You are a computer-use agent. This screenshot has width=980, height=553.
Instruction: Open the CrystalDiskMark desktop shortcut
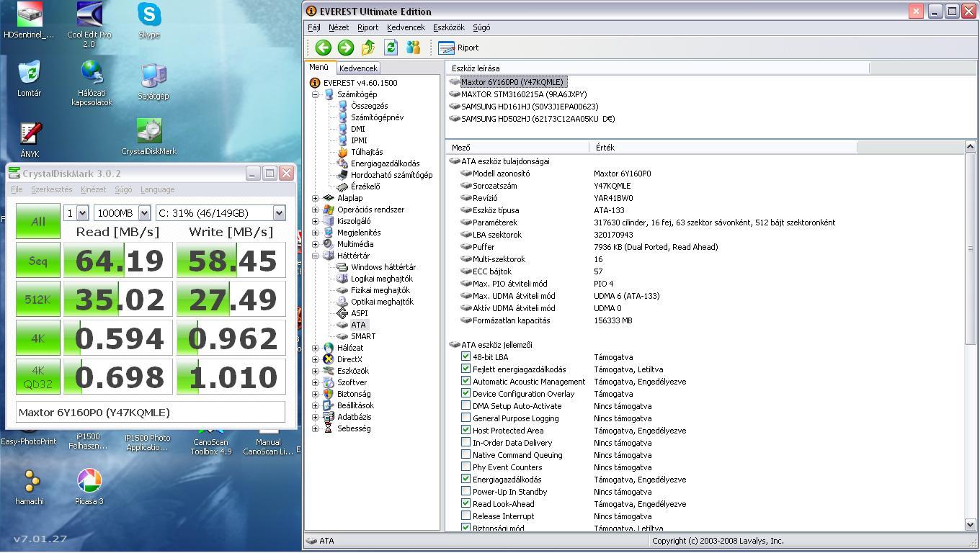(x=149, y=137)
